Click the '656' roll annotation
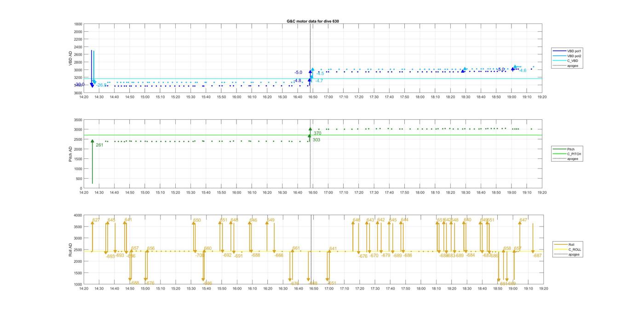The width and height of the screenshot is (644, 319). tap(151, 249)
